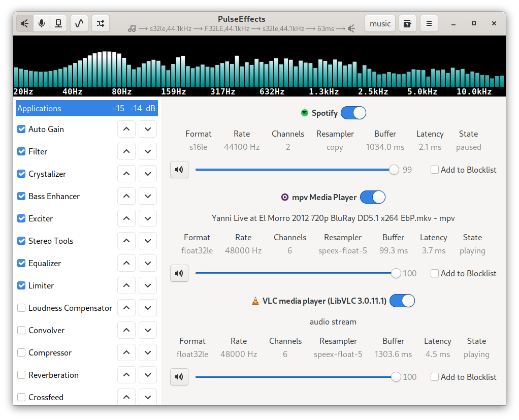Switch to output speaker effects view

[x=25, y=23]
